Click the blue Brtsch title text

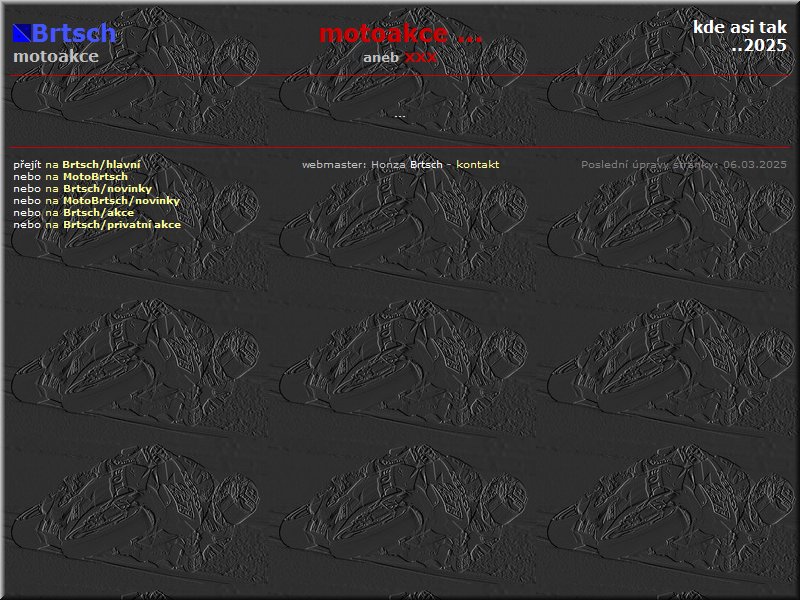point(74,33)
